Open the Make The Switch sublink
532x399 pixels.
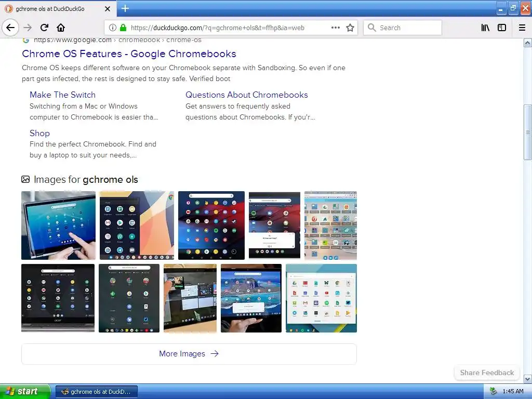coord(62,95)
